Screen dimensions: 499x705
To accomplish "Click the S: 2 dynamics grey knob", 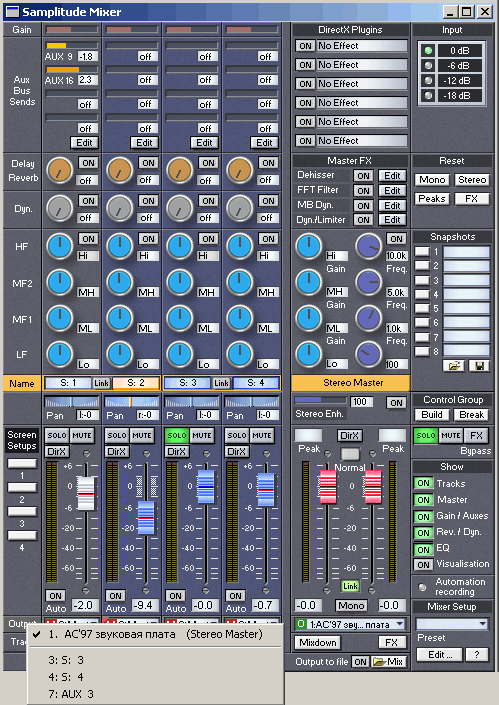I will point(120,208).
